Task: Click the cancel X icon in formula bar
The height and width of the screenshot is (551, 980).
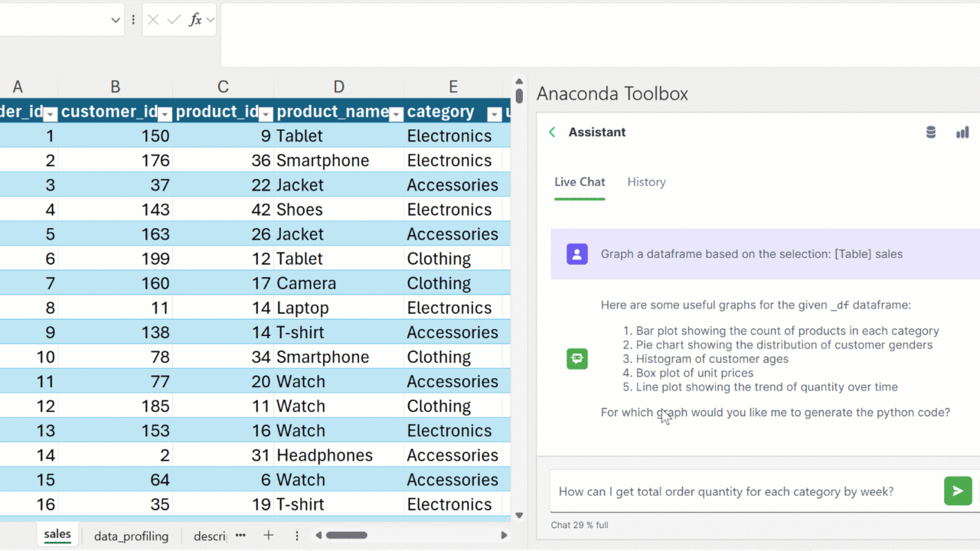Action: point(153,20)
